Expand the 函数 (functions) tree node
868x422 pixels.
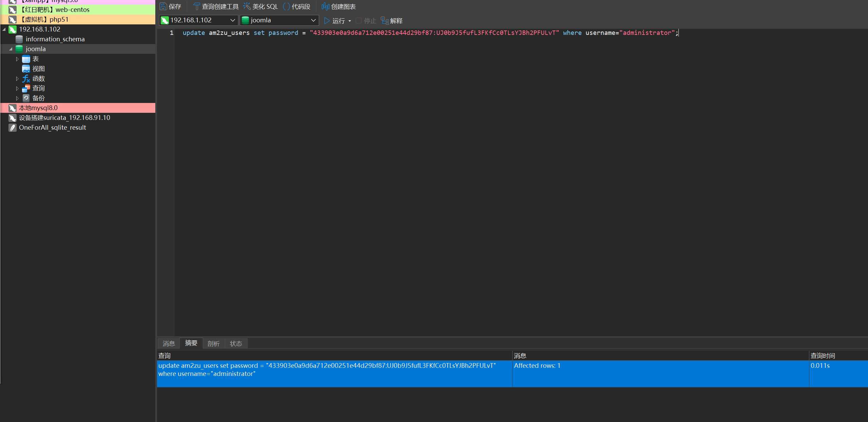click(x=17, y=79)
